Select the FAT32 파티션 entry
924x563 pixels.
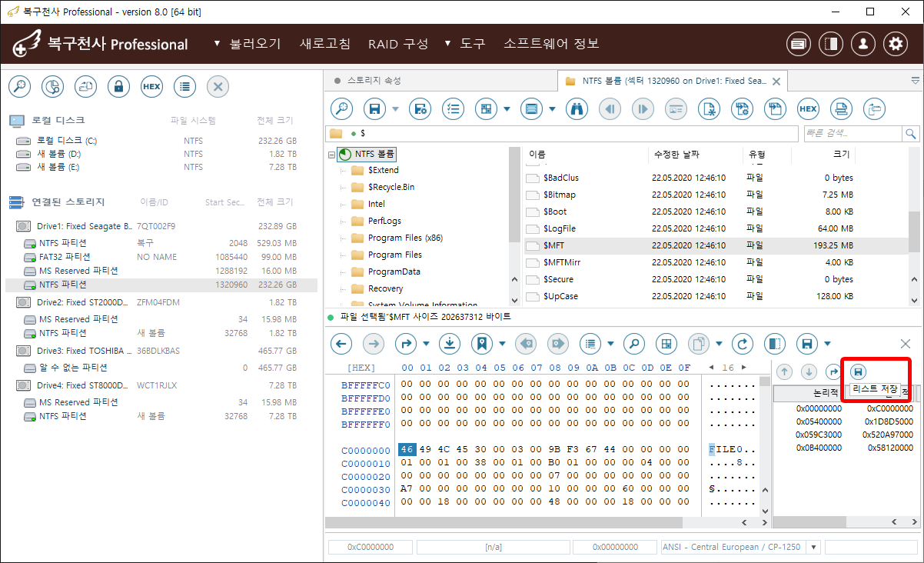coord(161,257)
